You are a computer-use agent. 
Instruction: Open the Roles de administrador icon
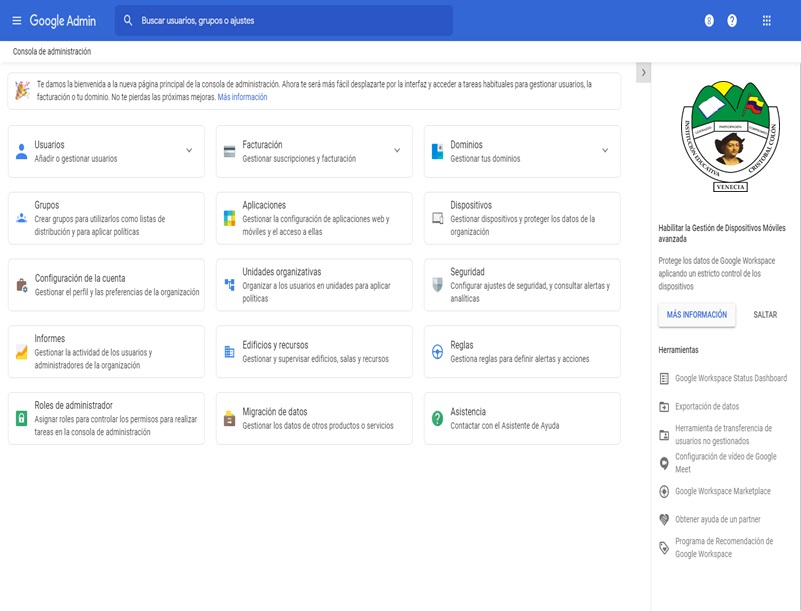click(22, 418)
